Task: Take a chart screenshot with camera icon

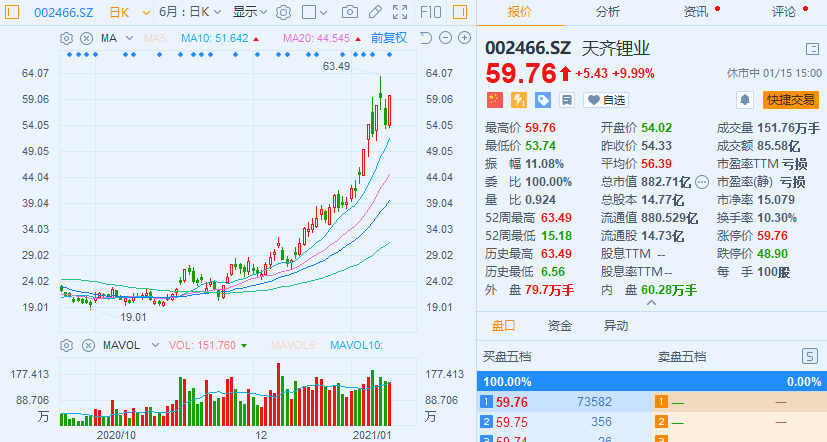Action: (349, 12)
